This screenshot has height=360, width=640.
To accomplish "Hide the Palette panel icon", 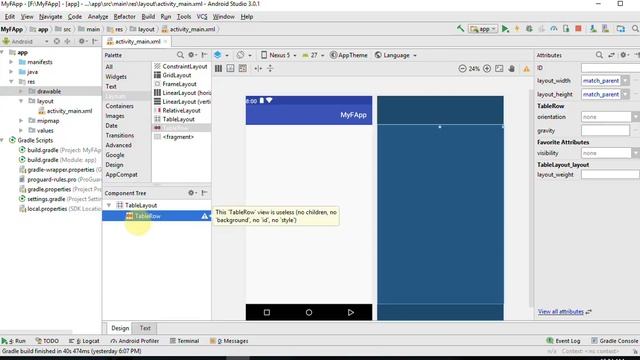I will click(204, 55).
